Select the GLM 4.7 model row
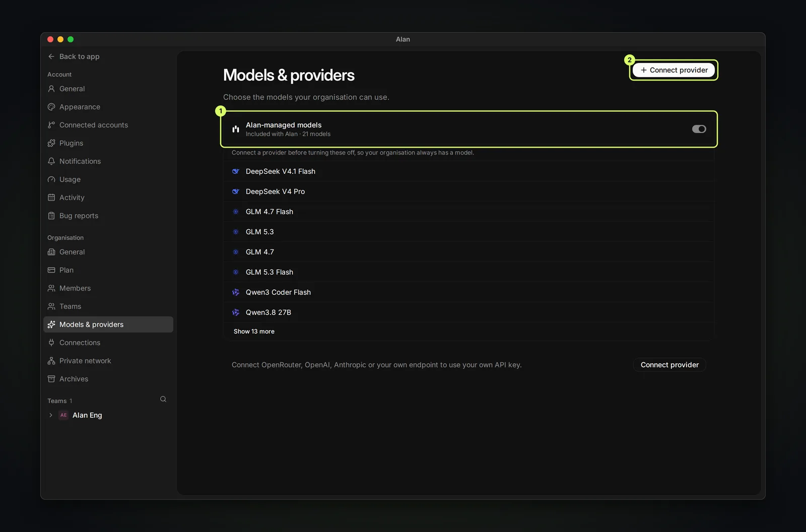The height and width of the screenshot is (532, 806). 469,252
